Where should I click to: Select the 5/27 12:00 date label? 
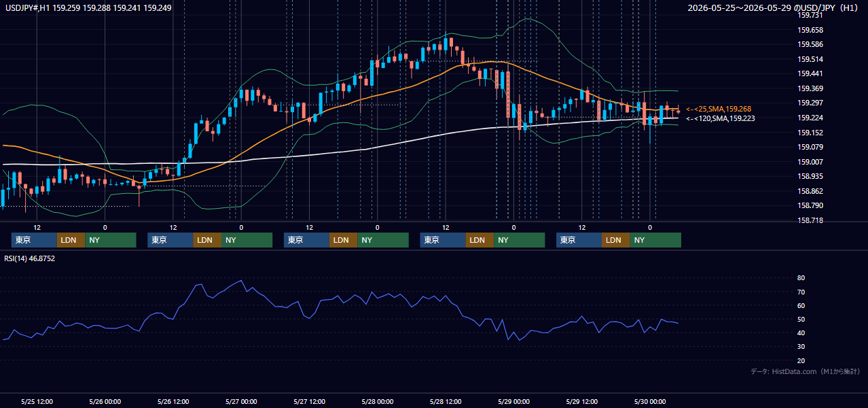310,401
